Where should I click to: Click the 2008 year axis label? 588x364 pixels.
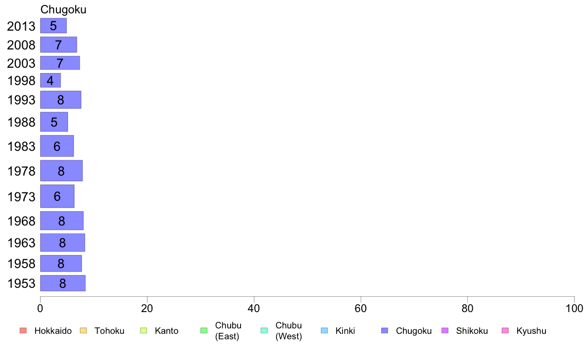21,45
